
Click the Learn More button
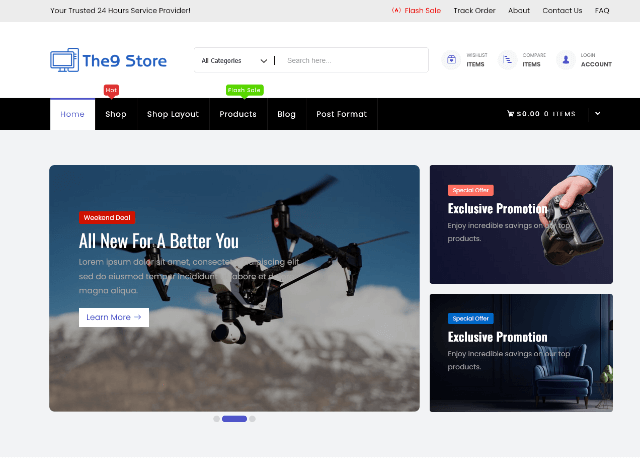pos(114,317)
